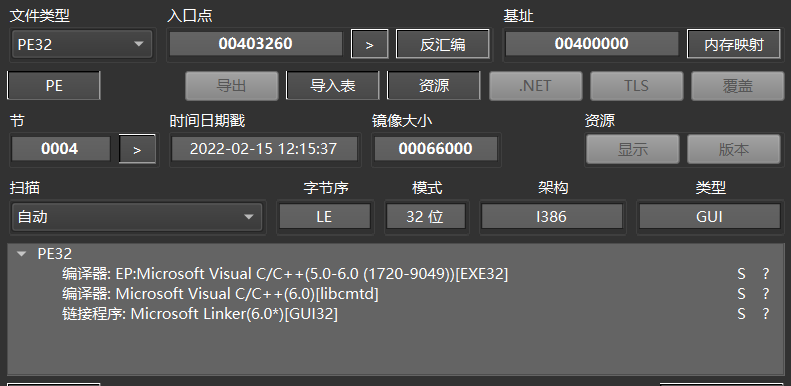
Task: Click the entry point value 00403260
Action: pos(255,44)
